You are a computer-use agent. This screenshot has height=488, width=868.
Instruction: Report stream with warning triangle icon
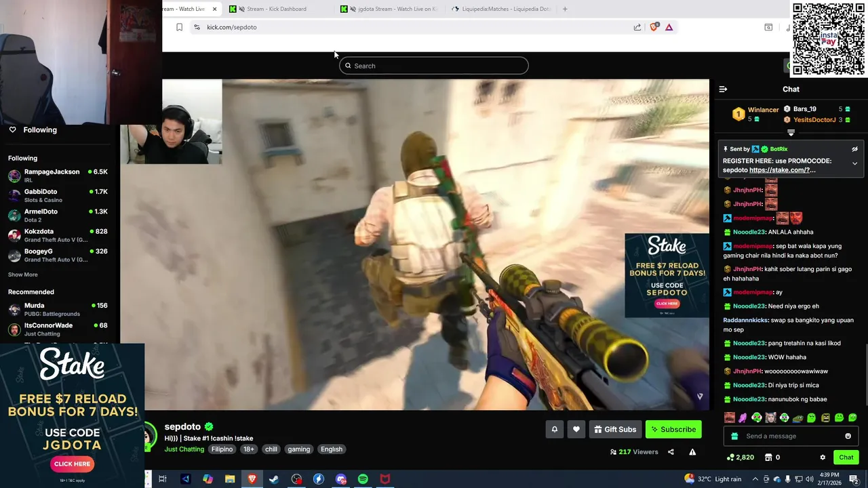tap(692, 452)
